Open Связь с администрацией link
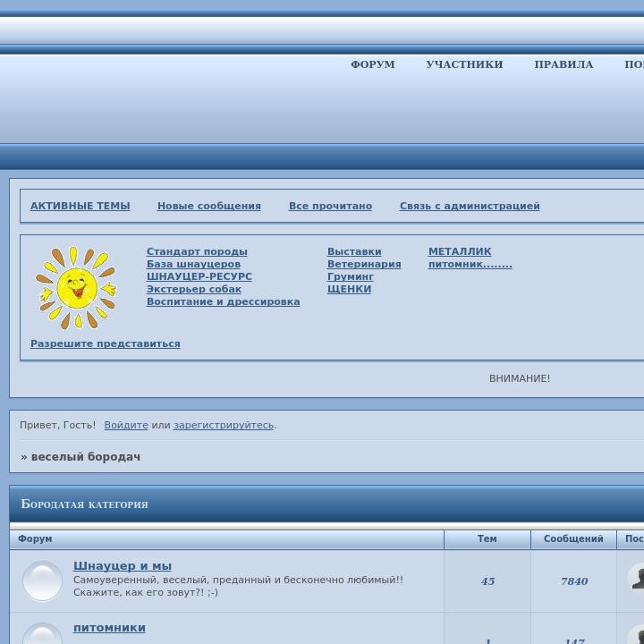Viewport: 644px width, 644px height. pos(470,206)
